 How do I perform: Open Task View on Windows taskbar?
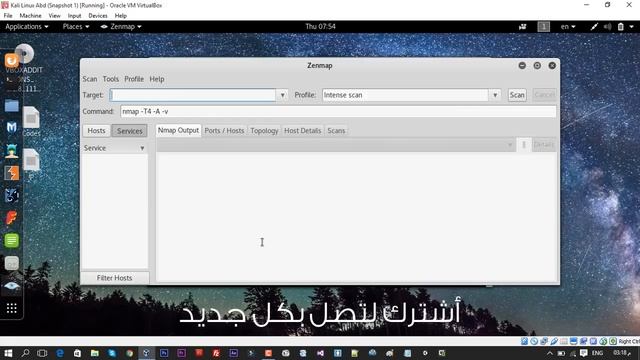click(42, 353)
